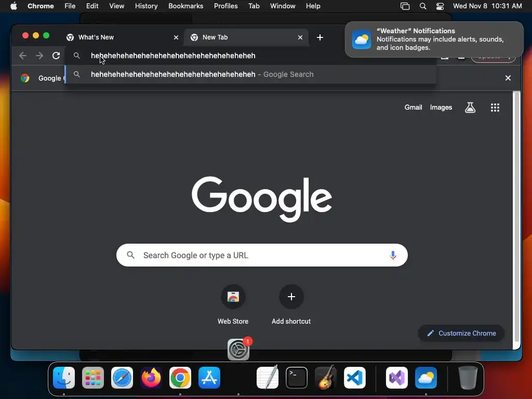Choose the Google Search suggestion for hehehe
The image size is (532, 399).
(250, 74)
